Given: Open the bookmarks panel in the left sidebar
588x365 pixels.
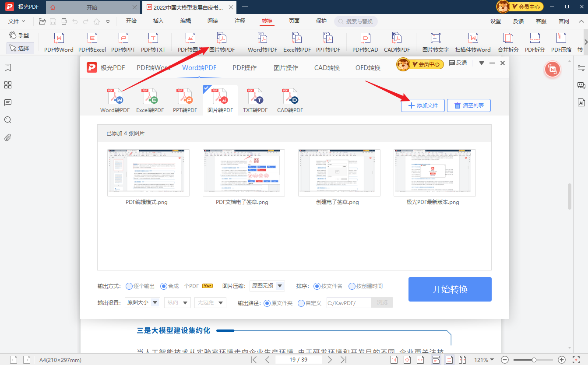Looking at the screenshot, I should click(x=7, y=68).
